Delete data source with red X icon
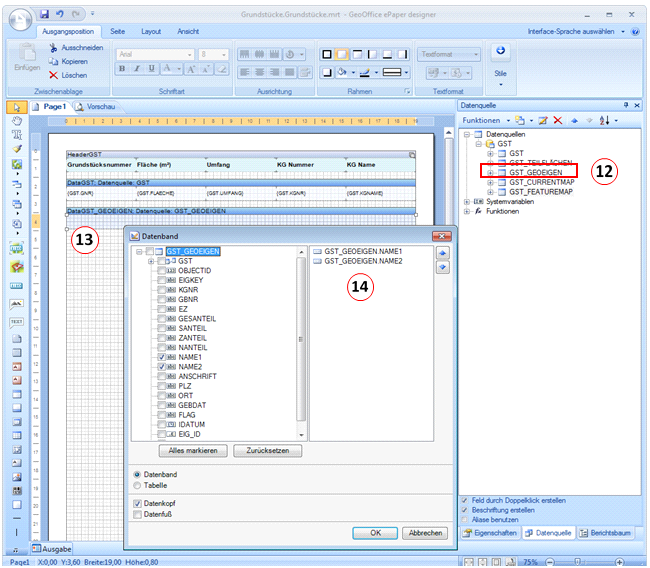The height and width of the screenshot is (568, 650). pyautogui.click(x=558, y=120)
